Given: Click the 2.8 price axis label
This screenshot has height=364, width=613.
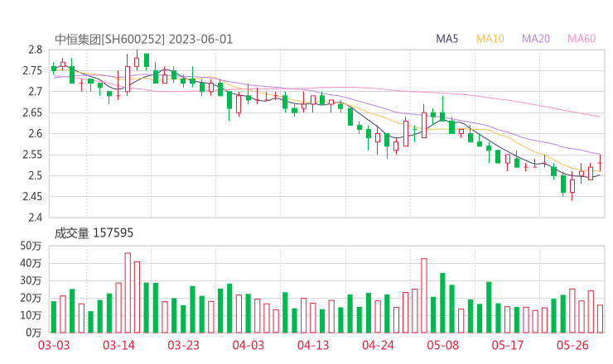Looking at the screenshot, I should [x=35, y=50].
